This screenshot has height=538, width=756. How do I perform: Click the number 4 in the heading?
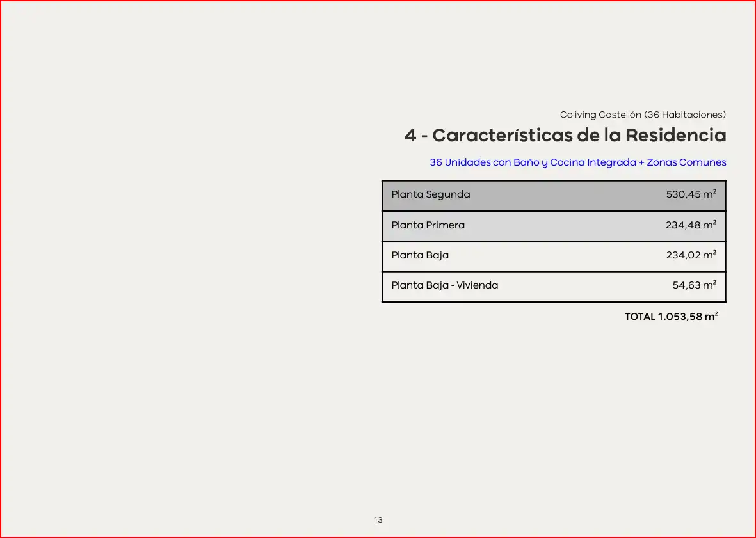pos(410,136)
